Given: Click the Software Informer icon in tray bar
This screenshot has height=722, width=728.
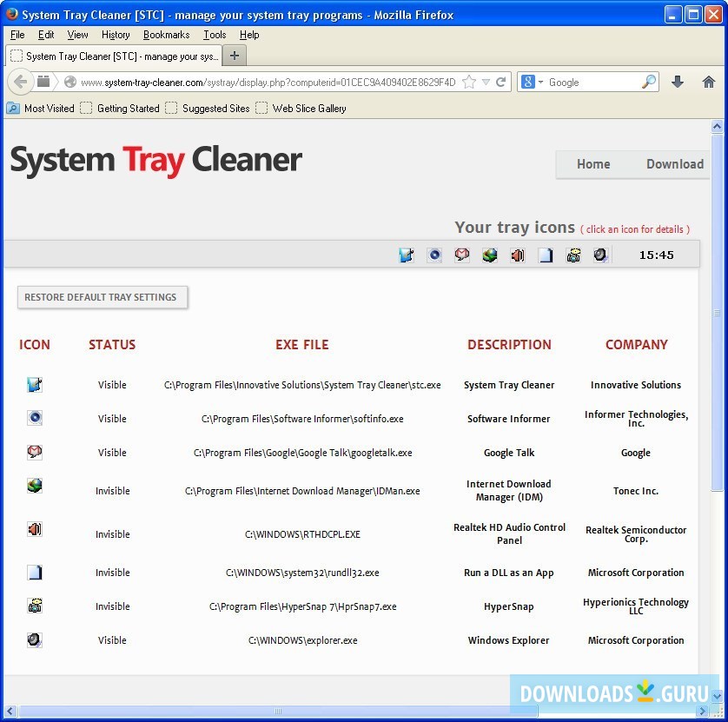Looking at the screenshot, I should 434,255.
